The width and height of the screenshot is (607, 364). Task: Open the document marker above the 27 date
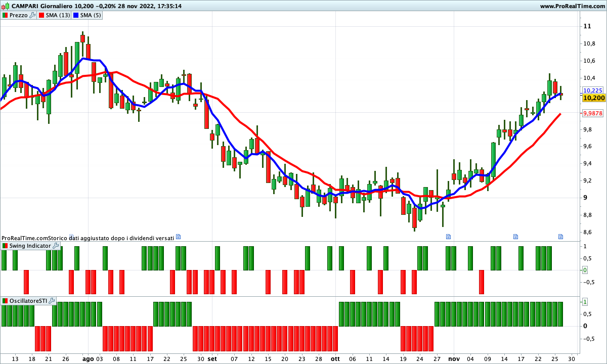coord(448,237)
